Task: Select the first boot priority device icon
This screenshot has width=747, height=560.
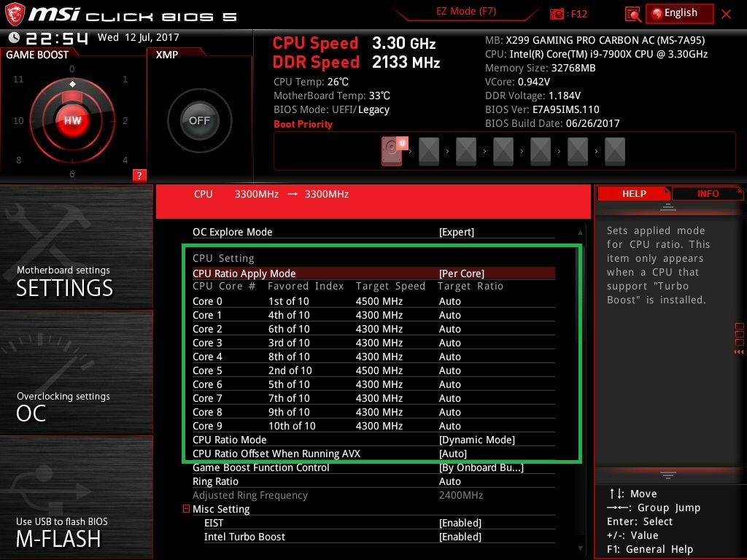Action: (392, 151)
